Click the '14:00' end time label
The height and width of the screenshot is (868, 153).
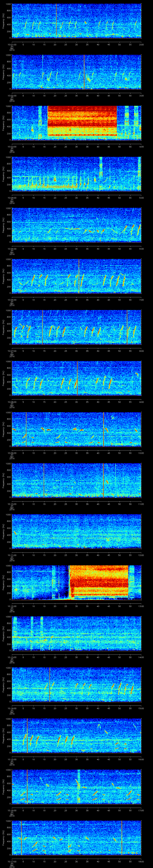pos(141,657)
